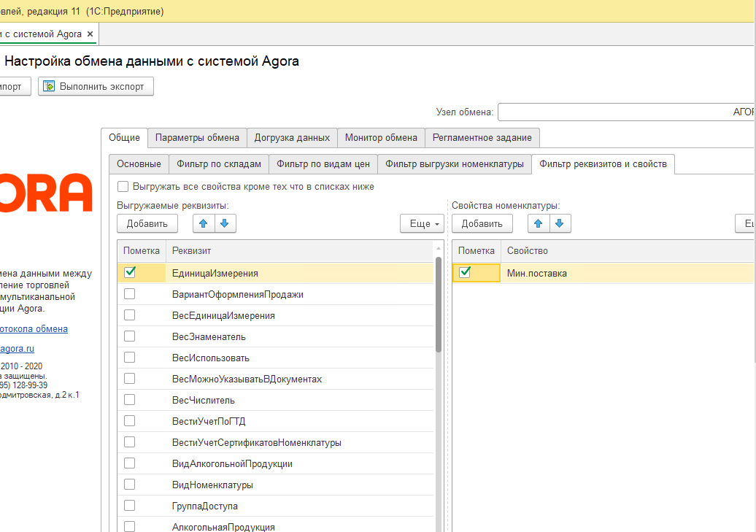The width and height of the screenshot is (756, 532).
Task: Switch to Параметры обмена tab
Action: [197, 137]
